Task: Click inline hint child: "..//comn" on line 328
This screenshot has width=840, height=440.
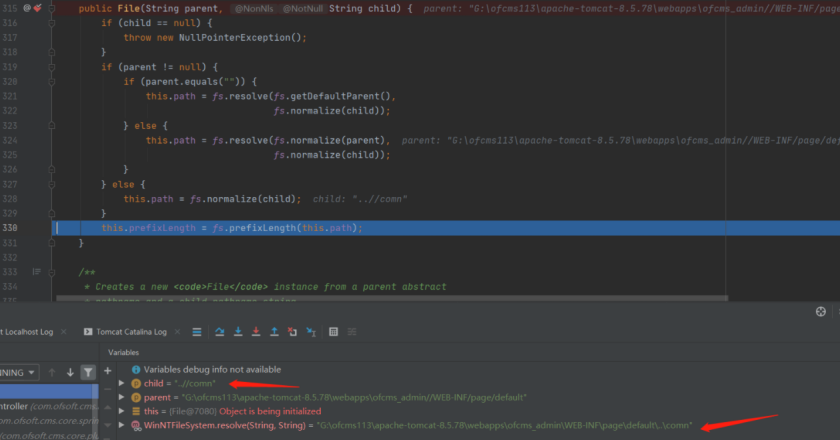Action: point(360,199)
